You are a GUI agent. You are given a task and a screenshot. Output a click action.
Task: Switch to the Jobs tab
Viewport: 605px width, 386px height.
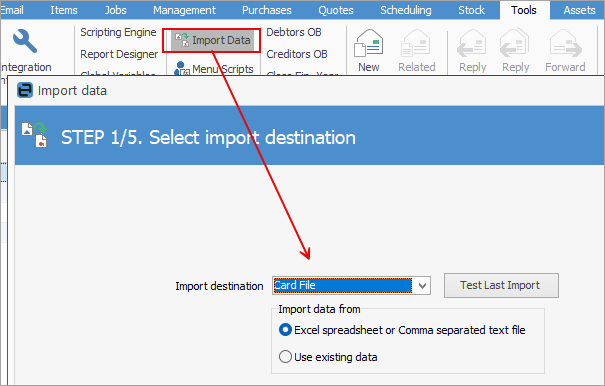115,10
